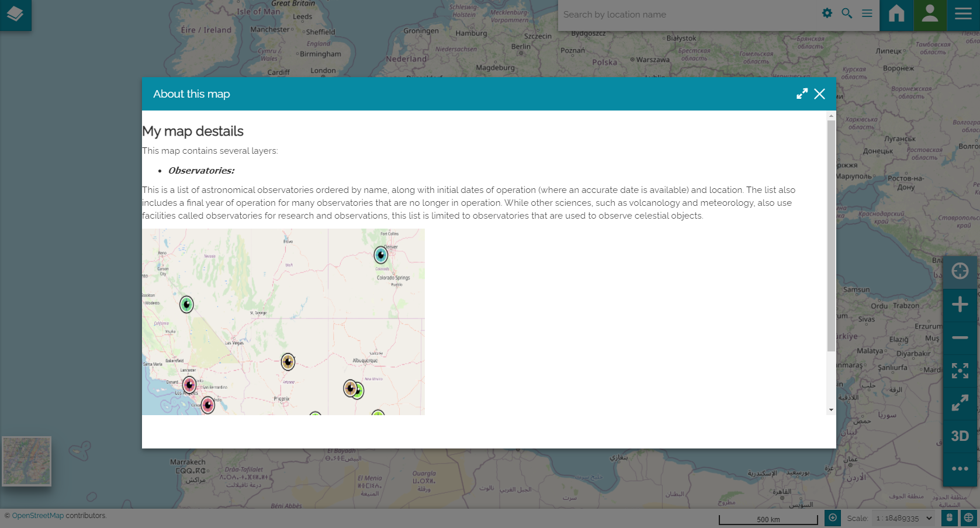This screenshot has height=528, width=980.
Task: Click the dialog's vertical scrollbar
Action: [x=831, y=234]
